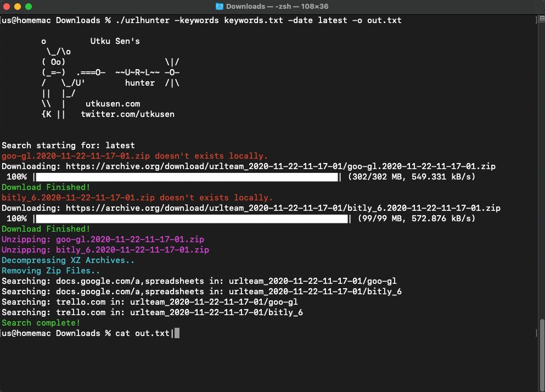
Task: Click the split-pane icon at top right corner
Action: pyautogui.click(x=542, y=19)
